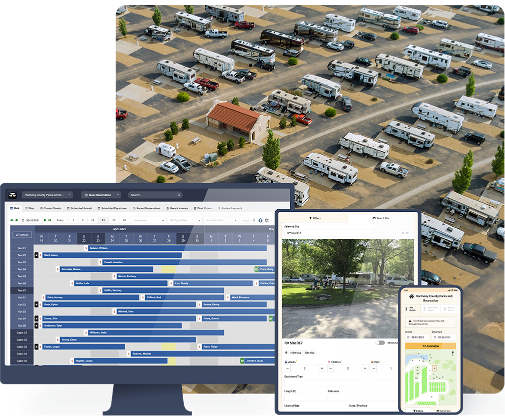Screen dimensions: 505x420
Task: Expand the Selected Site dropdown chevron
Action: click(x=407, y=233)
